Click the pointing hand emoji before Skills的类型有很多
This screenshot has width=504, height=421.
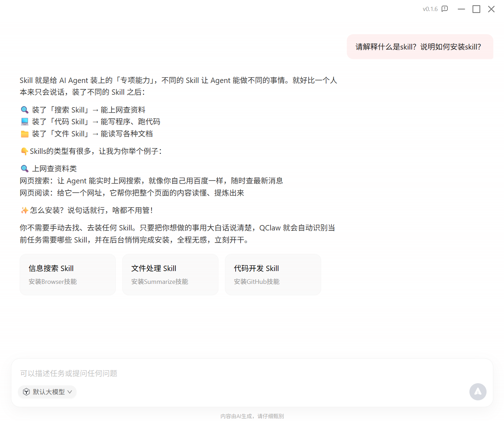(x=24, y=151)
